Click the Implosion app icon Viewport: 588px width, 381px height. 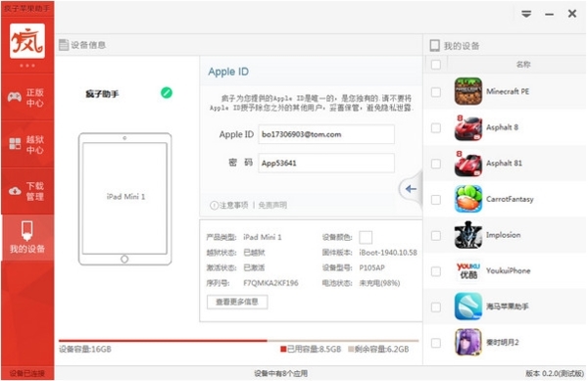[468, 235]
